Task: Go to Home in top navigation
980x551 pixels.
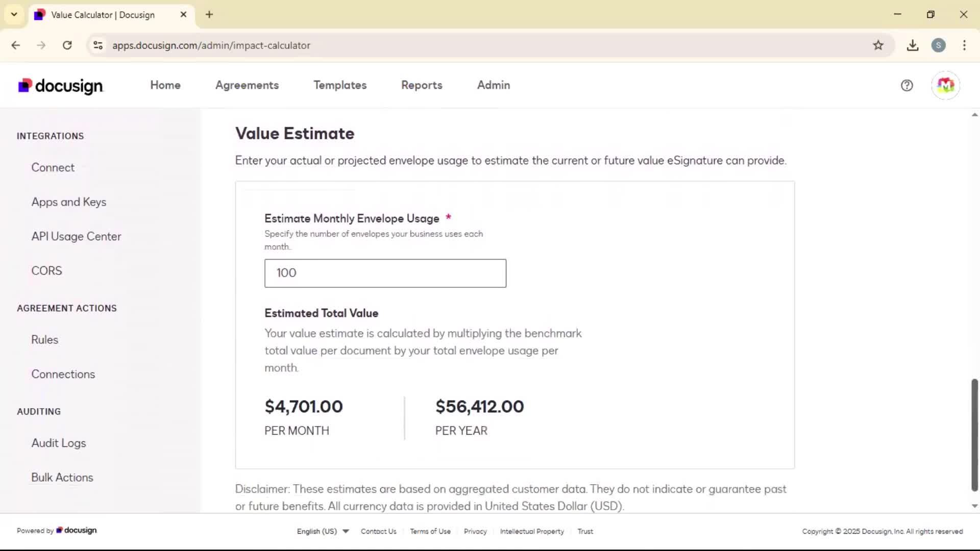Action: (165, 85)
